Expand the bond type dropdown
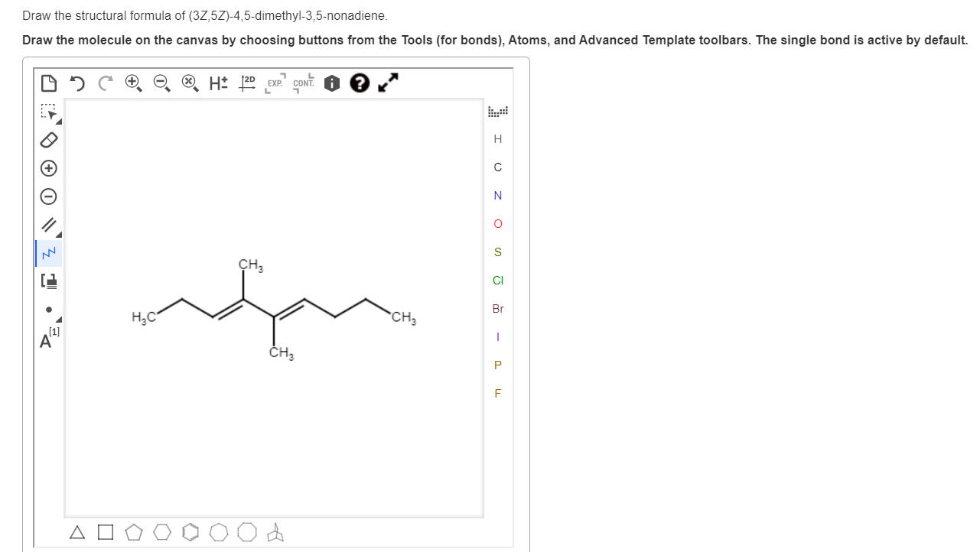 pyautogui.click(x=59, y=235)
